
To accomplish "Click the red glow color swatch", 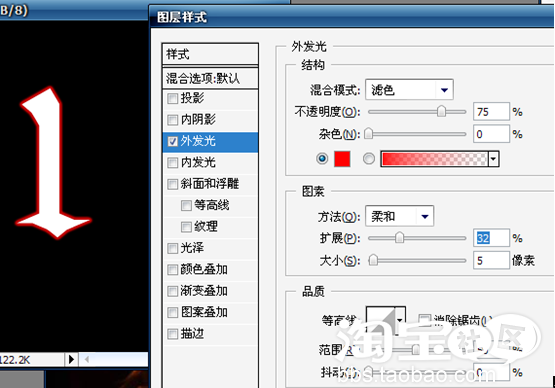I will click(x=342, y=159).
